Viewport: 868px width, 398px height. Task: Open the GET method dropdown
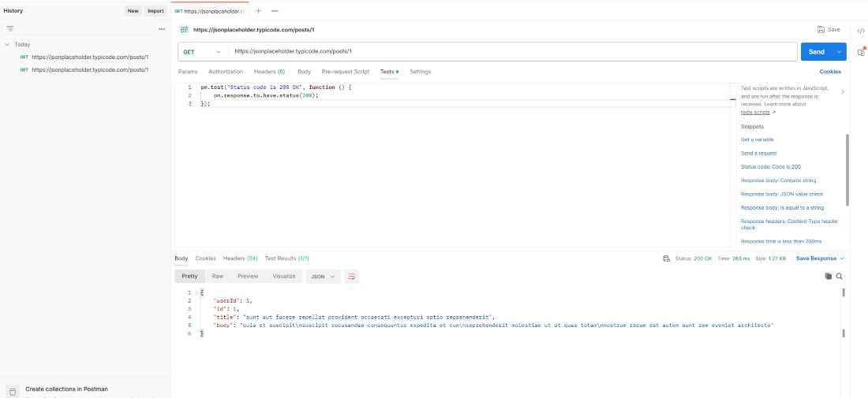[x=203, y=52]
